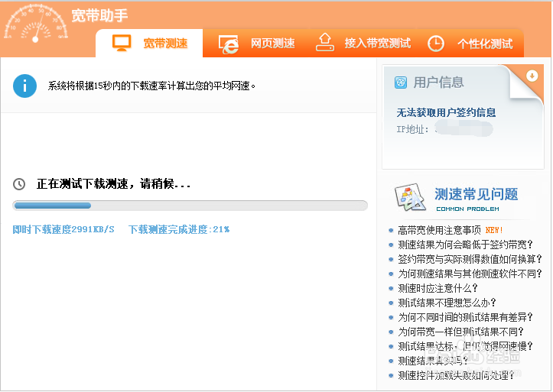The width and height of the screenshot is (553, 392).
Task: Click the COMMON PROBLEM subtitle
Action: point(467,209)
